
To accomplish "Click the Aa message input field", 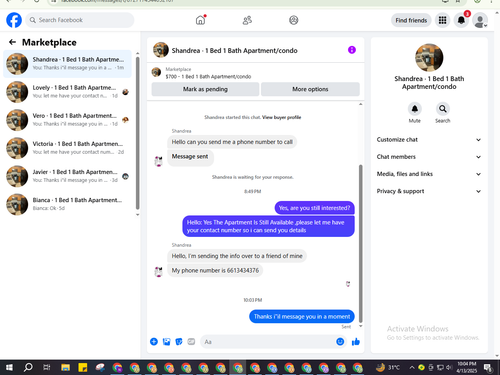I will [267, 342].
